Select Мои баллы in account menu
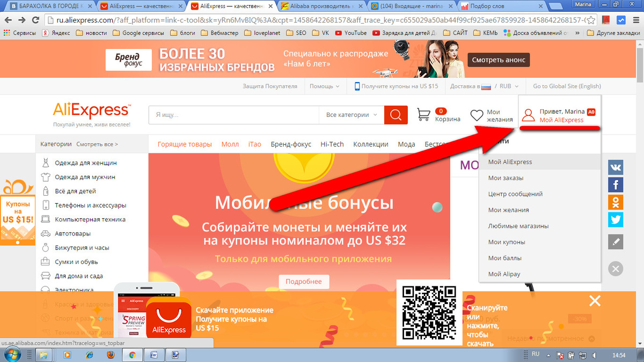The height and width of the screenshot is (362, 644). [x=540, y=258]
